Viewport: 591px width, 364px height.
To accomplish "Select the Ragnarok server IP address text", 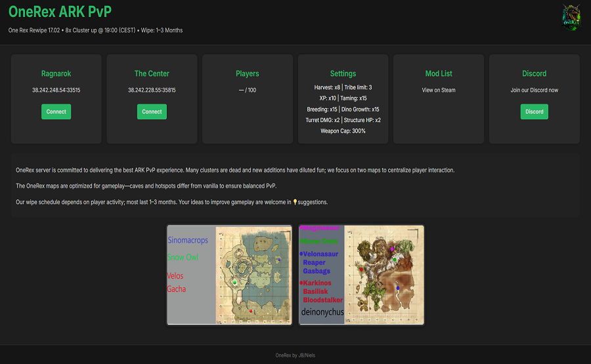I will (x=56, y=90).
